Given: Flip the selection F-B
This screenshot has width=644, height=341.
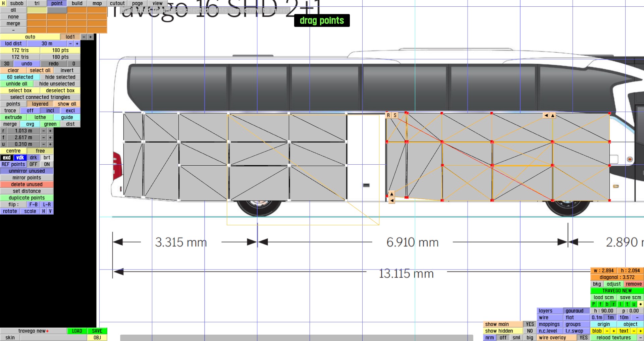Looking at the screenshot, I should pyautogui.click(x=34, y=205).
